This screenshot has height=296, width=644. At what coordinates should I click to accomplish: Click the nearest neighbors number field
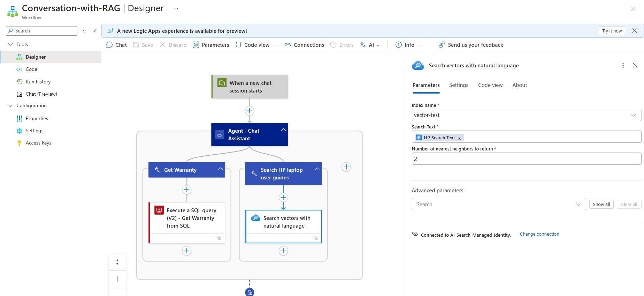526,159
